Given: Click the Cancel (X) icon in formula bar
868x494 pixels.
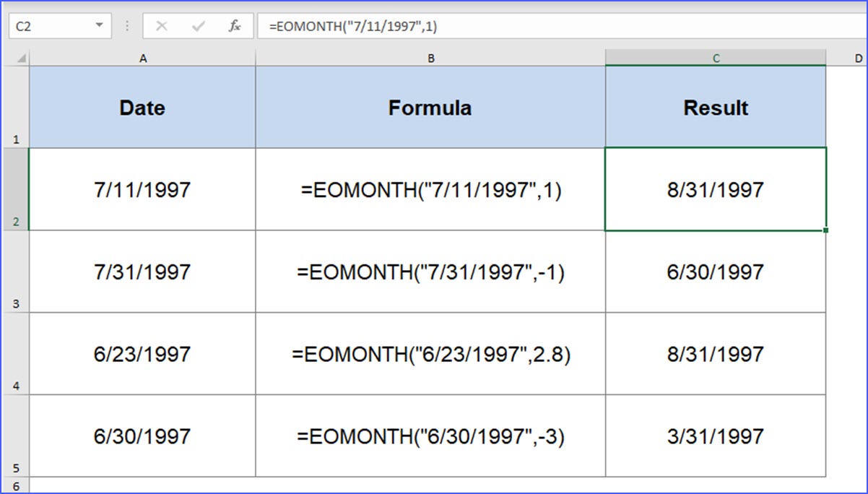Looking at the screenshot, I should click(162, 26).
